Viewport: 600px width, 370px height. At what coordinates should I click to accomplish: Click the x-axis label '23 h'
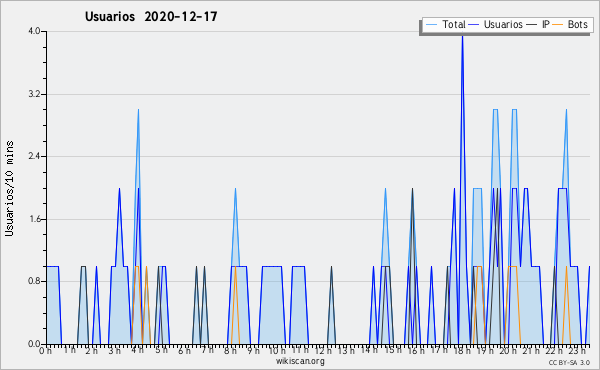[578, 351]
